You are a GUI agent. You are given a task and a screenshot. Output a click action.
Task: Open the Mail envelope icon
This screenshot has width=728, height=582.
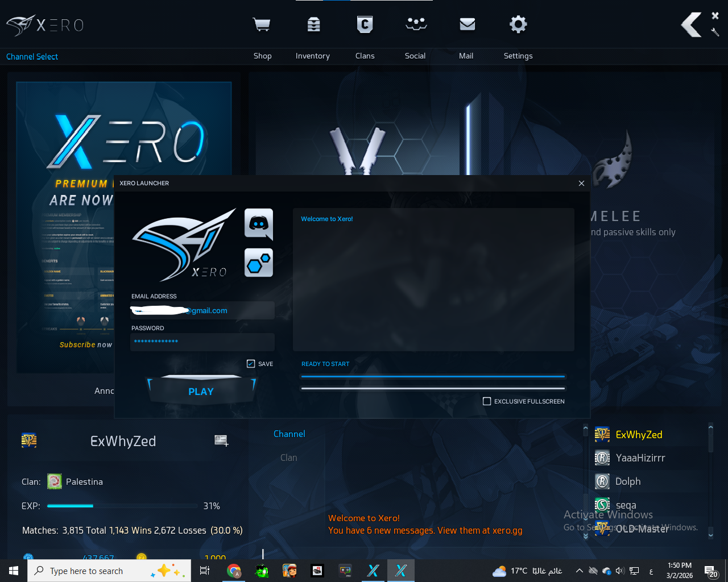point(467,24)
